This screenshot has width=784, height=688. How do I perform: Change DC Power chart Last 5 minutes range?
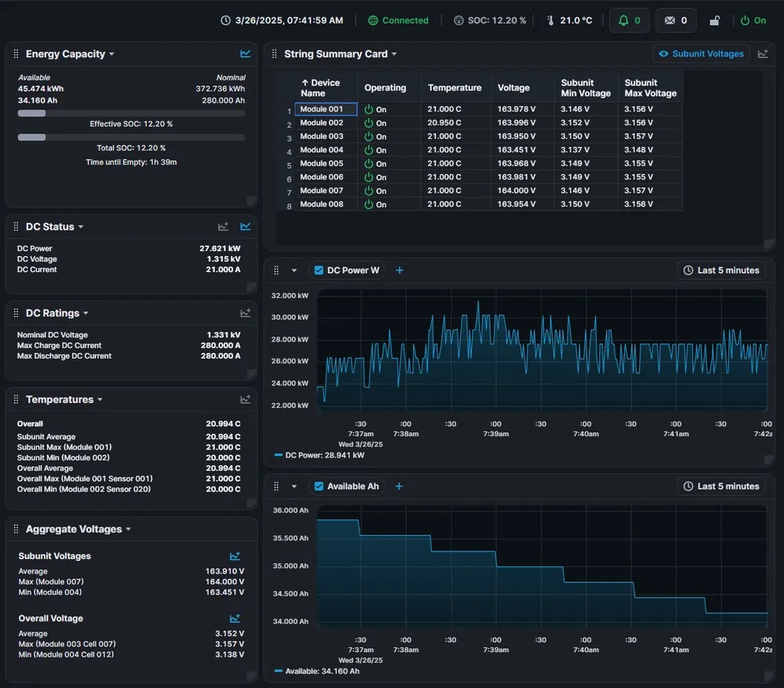coord(721,271)
